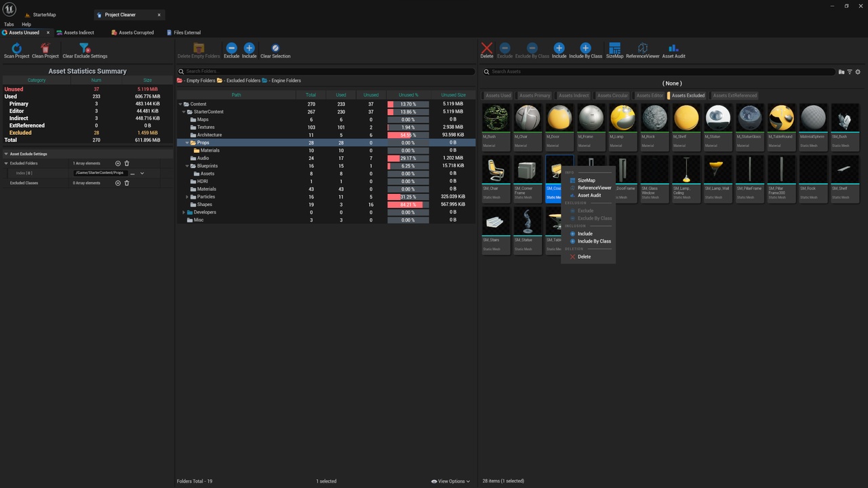Click the Exclude minus icon above the folder tree
The height and width of the screenshot is (488, 868).
coord(231,48)
